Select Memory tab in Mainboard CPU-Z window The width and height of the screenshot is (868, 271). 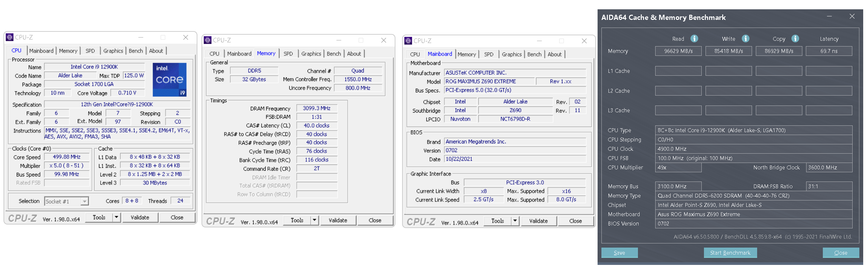point(467,54)
